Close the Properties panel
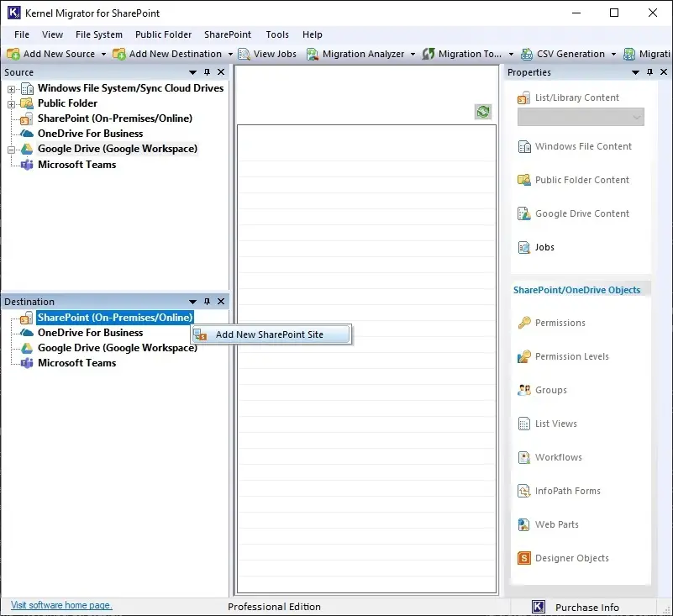 coord(664,72)
